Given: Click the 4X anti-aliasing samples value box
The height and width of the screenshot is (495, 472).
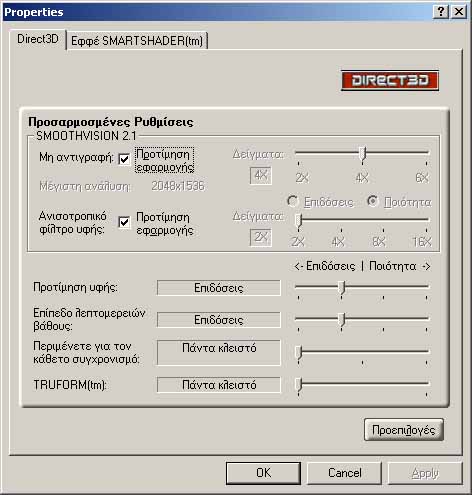Looking at the screenshot, I should coord(261,175).
